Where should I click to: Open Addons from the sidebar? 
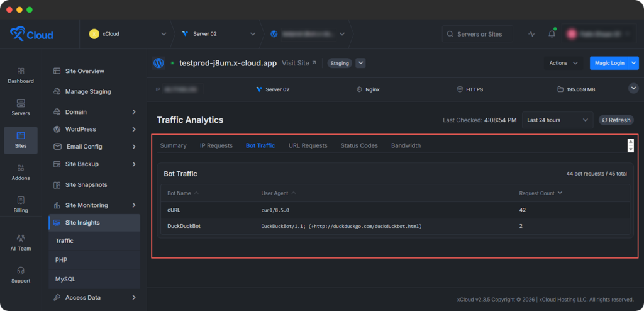pyautogui.click(x=21, y=172)
